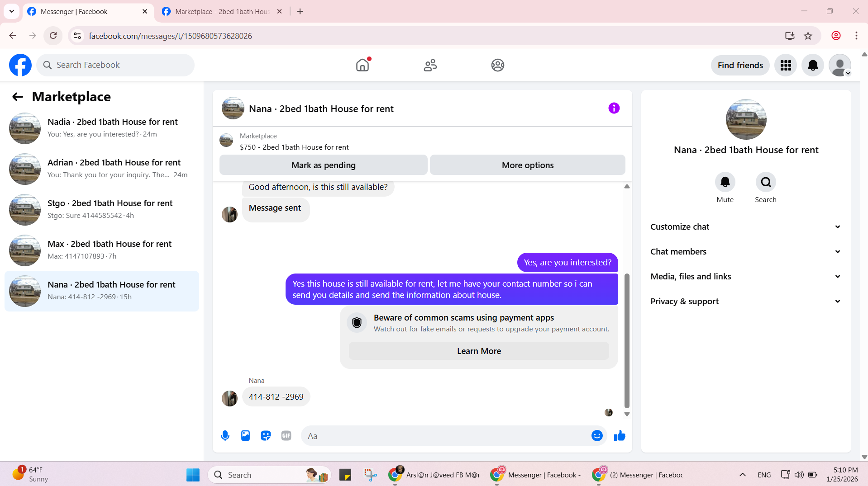
Task: Click chat scrollbar up arrow
Action: click(x=627, y=186)
